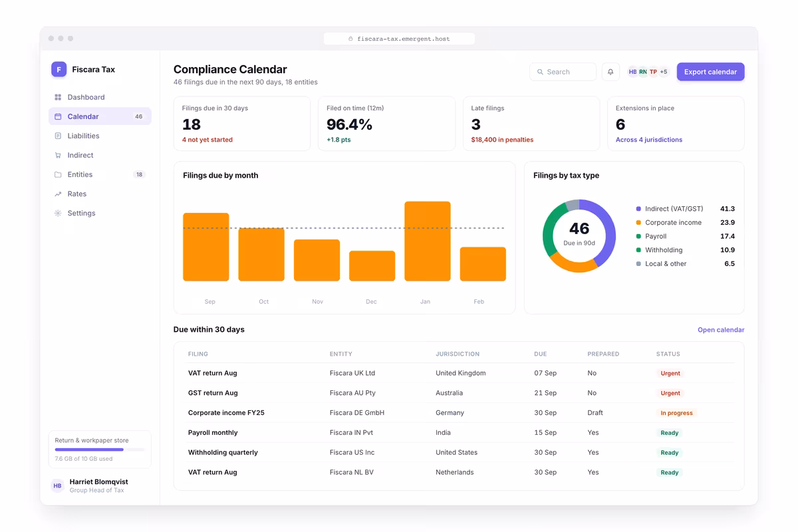The height and width of the screenshot is (532, 798).
Task: Click the purple Indirect (VAT/GST) legend dot
Action: point(638,209)
